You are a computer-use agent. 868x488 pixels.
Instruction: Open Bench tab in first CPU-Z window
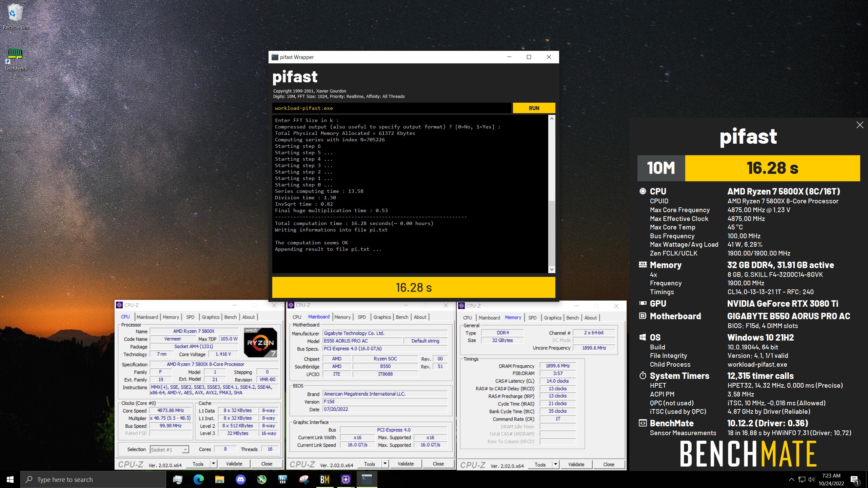point(231,317)
